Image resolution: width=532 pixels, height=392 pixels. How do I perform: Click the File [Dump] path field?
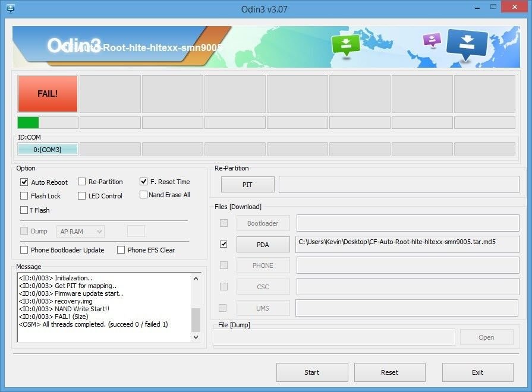click(x=334, y=337)
